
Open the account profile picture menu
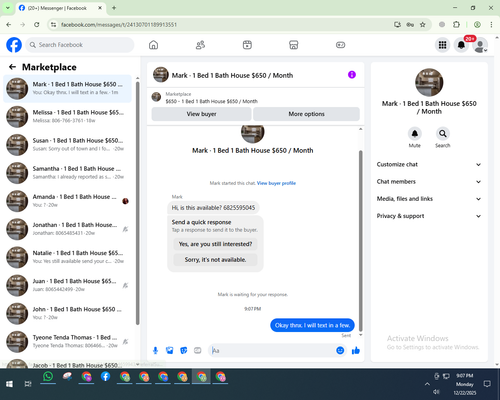click(x=480, y=45)
